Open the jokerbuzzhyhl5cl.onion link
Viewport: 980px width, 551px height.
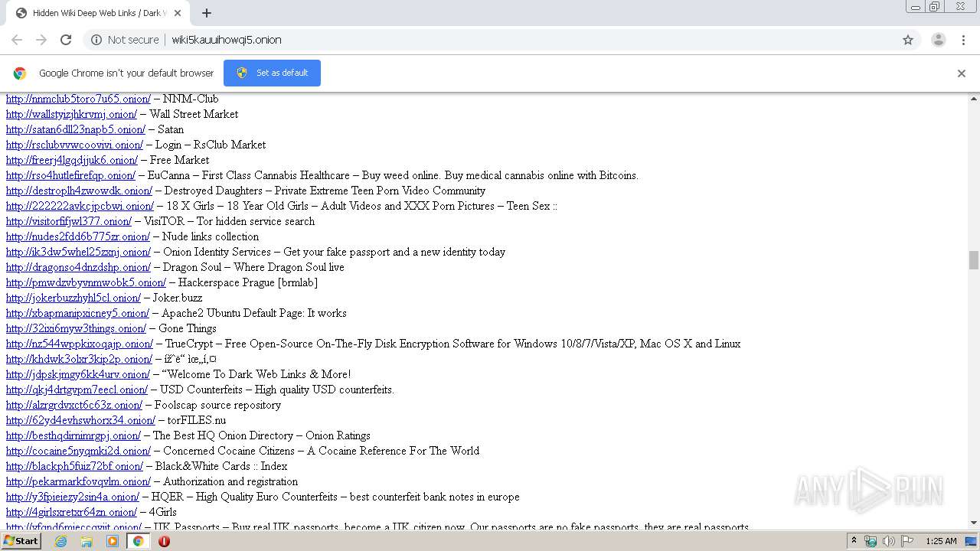pyautogui.click(x=73, y=298)
